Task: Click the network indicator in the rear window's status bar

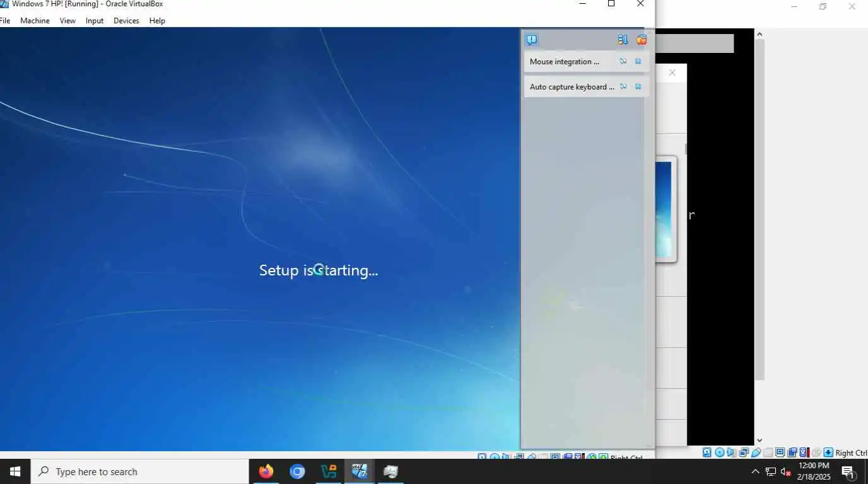Action: pos(744,452)
